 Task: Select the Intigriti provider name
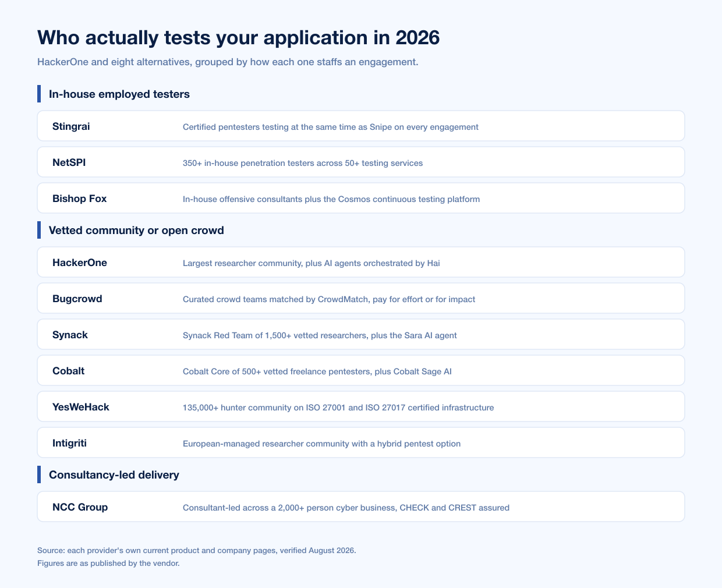pos(70,443)
